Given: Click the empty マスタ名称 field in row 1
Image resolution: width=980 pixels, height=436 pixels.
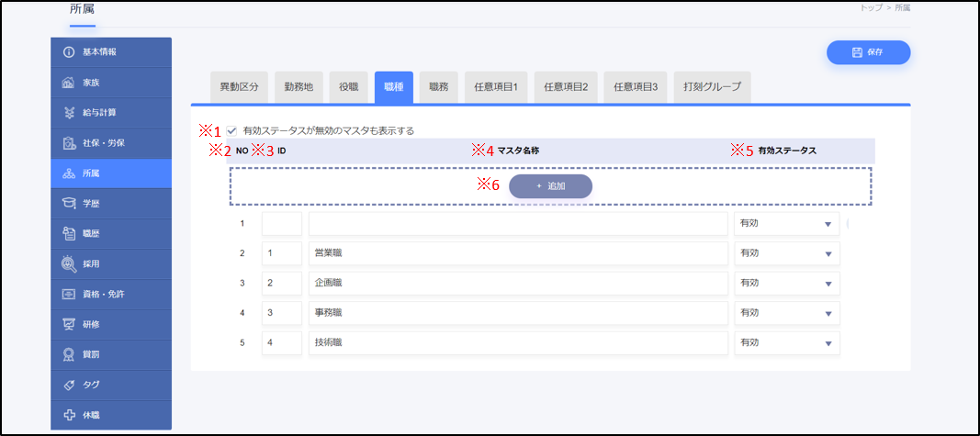Looking at the screenshot, I should point(518,224).
